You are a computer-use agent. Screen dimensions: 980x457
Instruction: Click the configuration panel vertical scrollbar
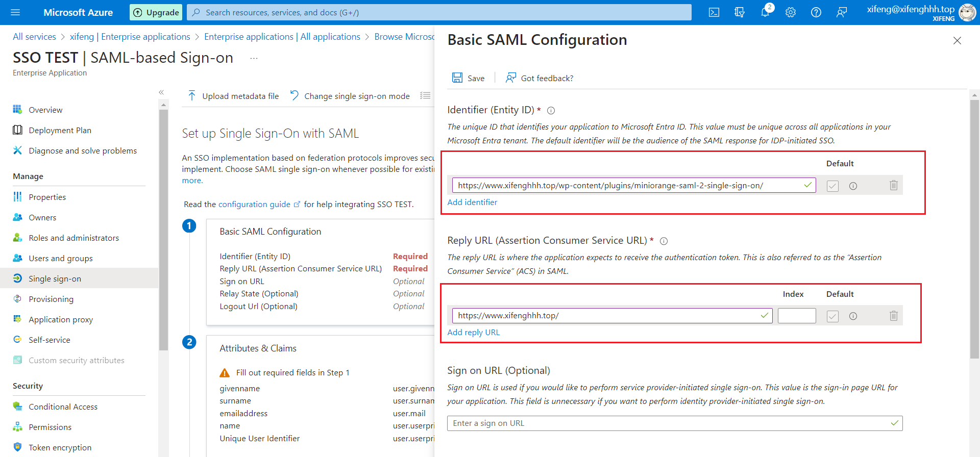coord(974,230)
